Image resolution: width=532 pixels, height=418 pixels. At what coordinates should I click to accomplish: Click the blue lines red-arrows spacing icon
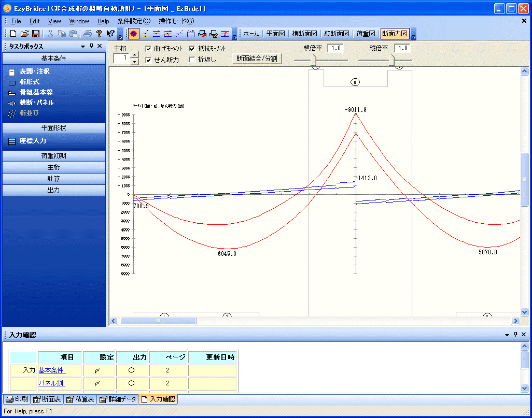pyautogui.click(x=225, y=34)
